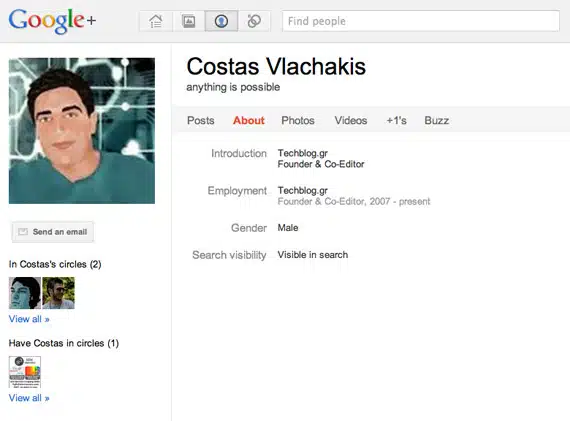Switch to the Videos tab
The height and width of the screenshot is (421, 570).
351,120
